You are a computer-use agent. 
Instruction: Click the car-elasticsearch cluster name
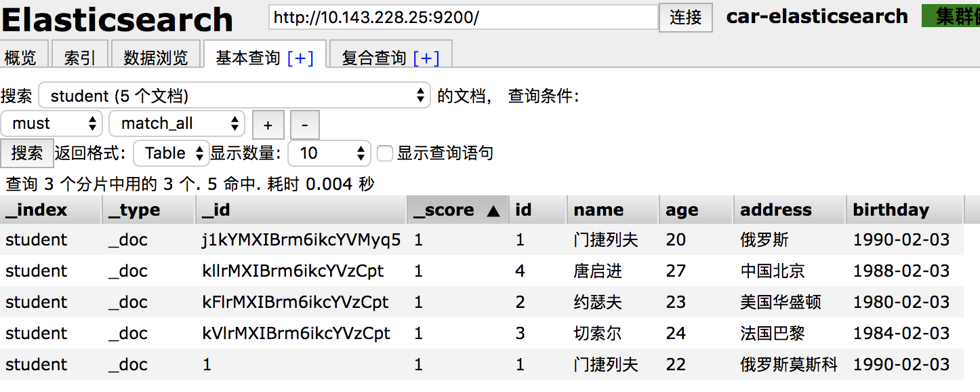(x=817, y=16)
